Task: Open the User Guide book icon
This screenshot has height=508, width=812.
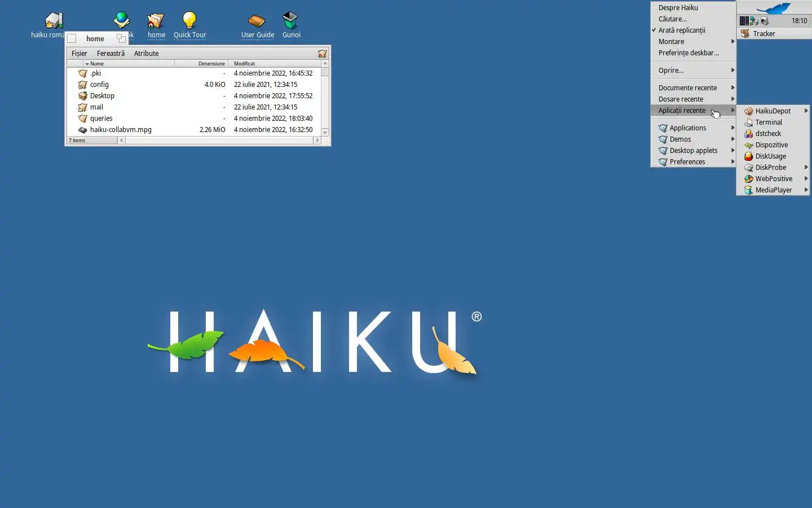Action: tap(257, 25)
